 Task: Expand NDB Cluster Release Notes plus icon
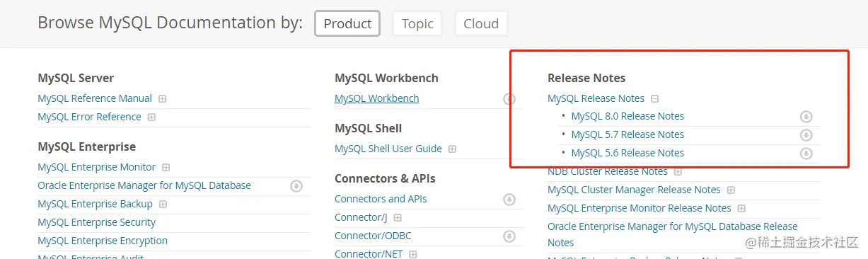[678, 171]
